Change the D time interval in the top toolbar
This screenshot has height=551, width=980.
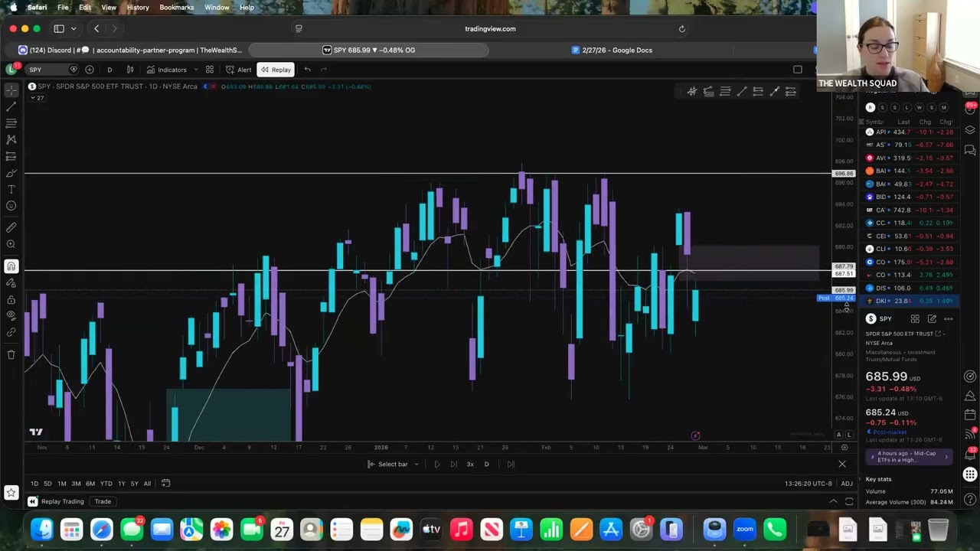click(109, 70)
